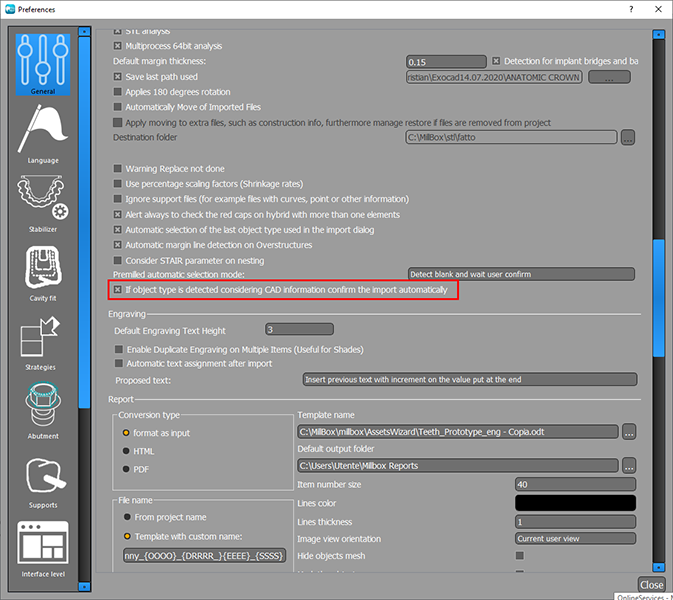Image resolution: width=673 pixels, height=600 pixels.
Task: Browse for the Destination folder
Action: 628,138
